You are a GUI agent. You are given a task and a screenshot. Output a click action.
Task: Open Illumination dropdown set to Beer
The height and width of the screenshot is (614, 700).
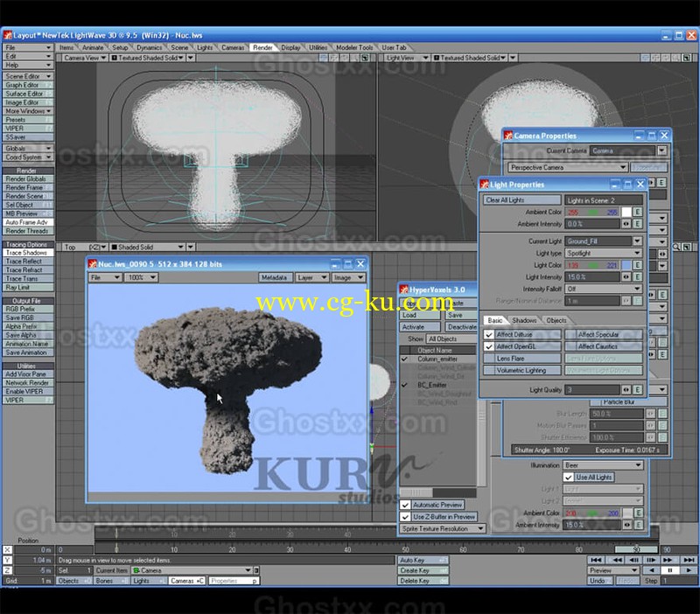click(603, 465)
